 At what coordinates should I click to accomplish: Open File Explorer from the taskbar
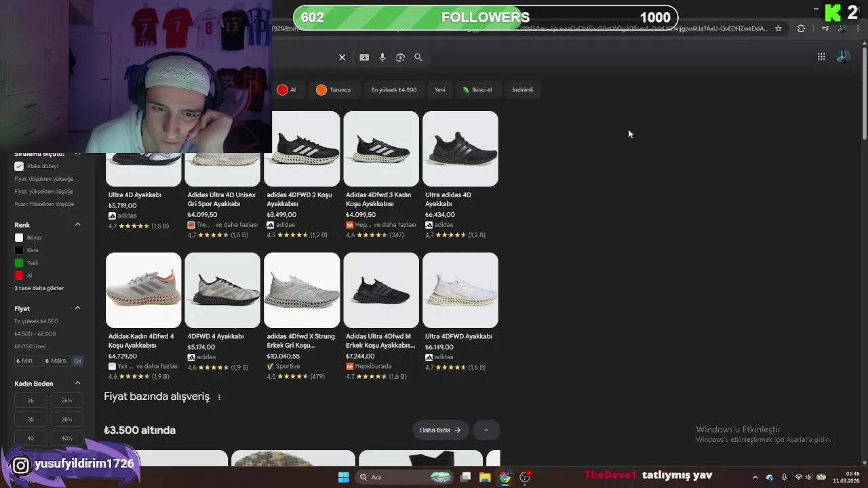(485, 477)
